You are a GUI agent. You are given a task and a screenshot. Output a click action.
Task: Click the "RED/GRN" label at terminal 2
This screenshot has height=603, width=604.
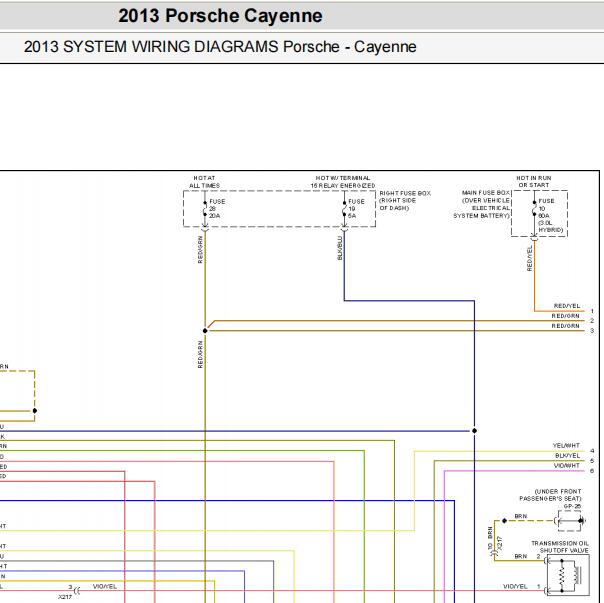click(565, 316)
